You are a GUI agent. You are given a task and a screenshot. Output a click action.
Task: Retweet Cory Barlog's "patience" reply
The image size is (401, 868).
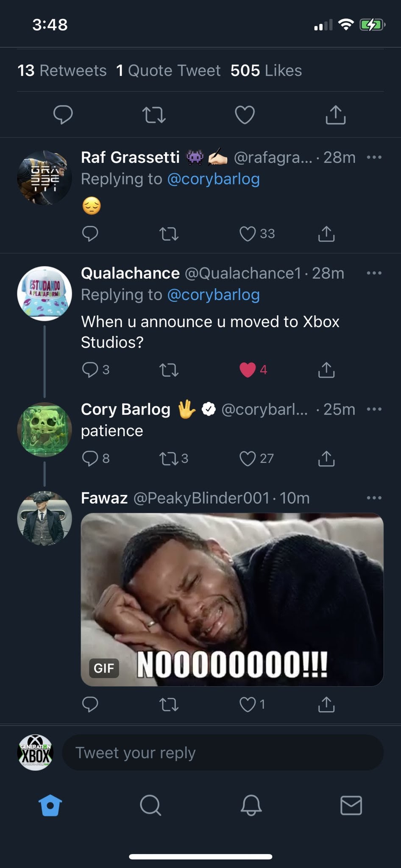coord(169,458)
